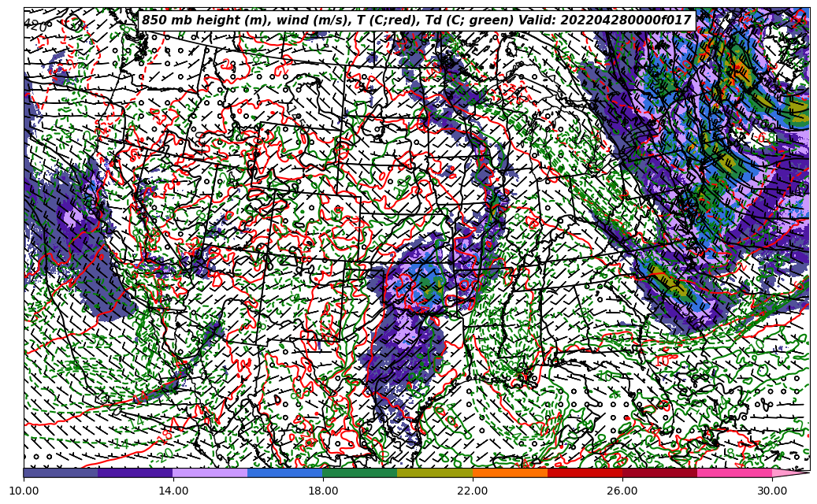Click the 42 latitude label in corner

click(35, 25)
